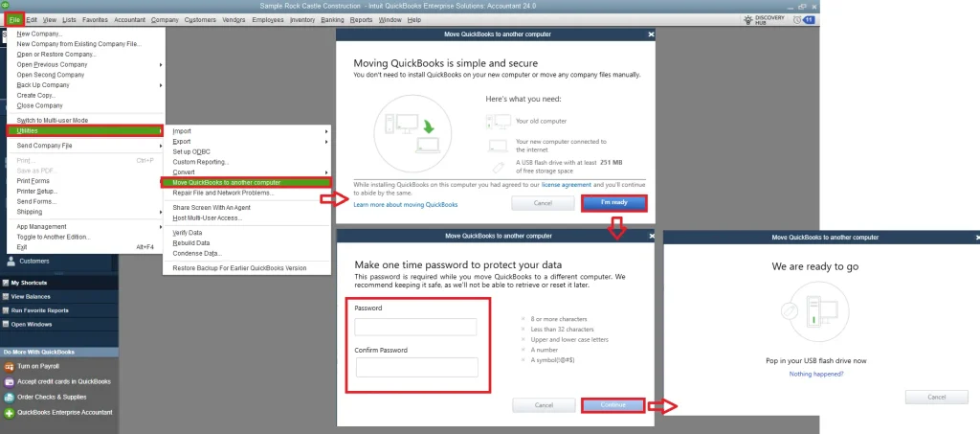Open the reminders clock icon

click(797, 20)
